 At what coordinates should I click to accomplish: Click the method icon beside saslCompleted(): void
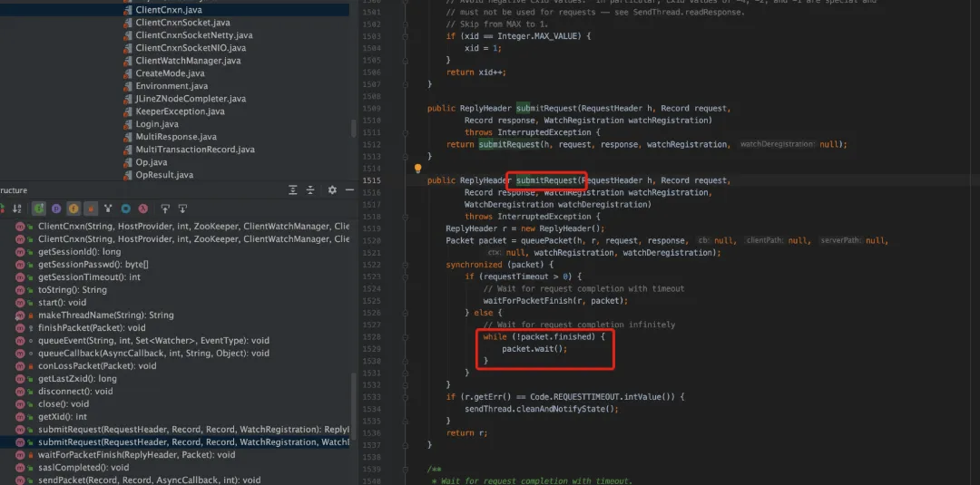coord(20,468)
